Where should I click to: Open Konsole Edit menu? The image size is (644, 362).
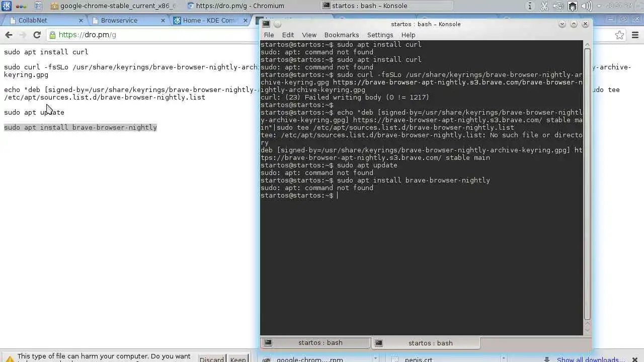288,35
